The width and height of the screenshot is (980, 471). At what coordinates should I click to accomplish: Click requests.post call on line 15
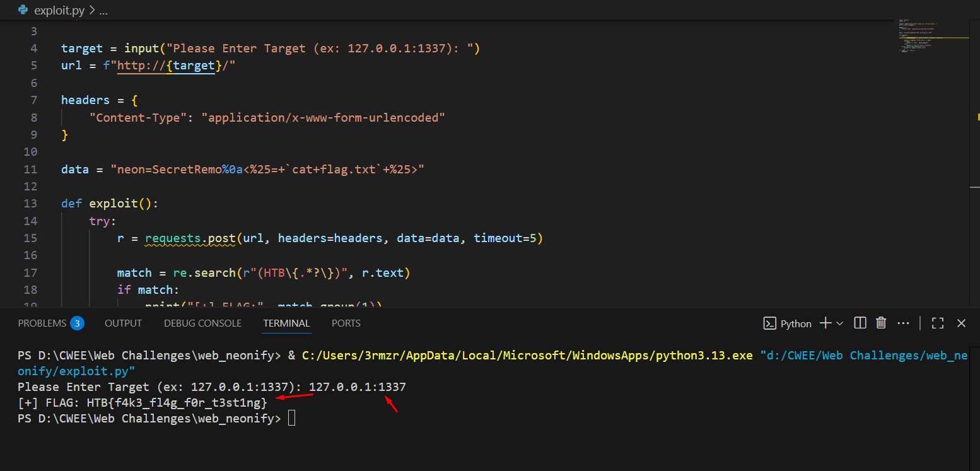tap(190, 238)
